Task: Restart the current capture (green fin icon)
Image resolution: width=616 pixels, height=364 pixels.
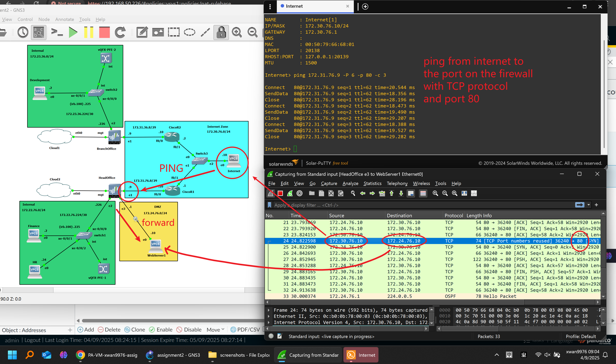Action: [x=290, y=193]
